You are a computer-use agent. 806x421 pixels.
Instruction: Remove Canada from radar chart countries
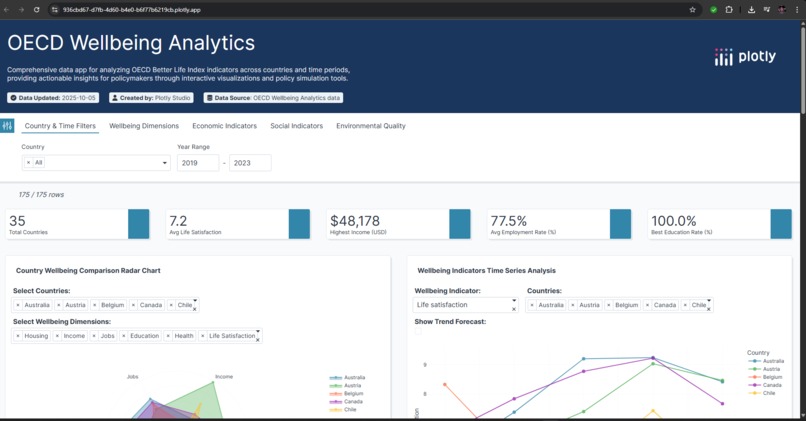133,305
